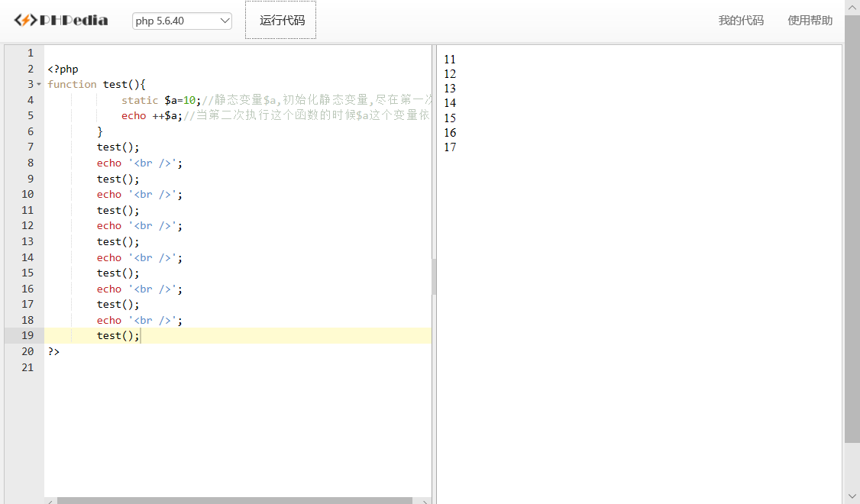Click 'test();' on line 13
Image resolution: width=860 pixels, height=504 pixels.
pyautogui.click(x=118, y=241)
